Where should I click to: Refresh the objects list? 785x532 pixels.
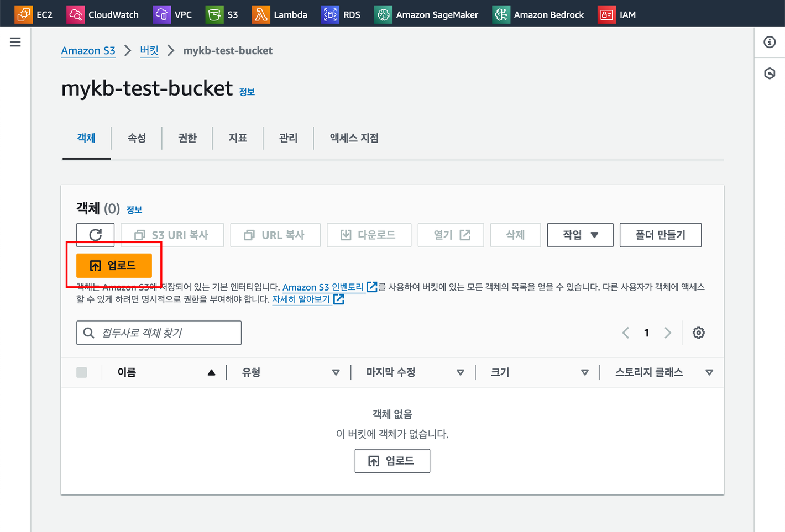click(96, 235)
